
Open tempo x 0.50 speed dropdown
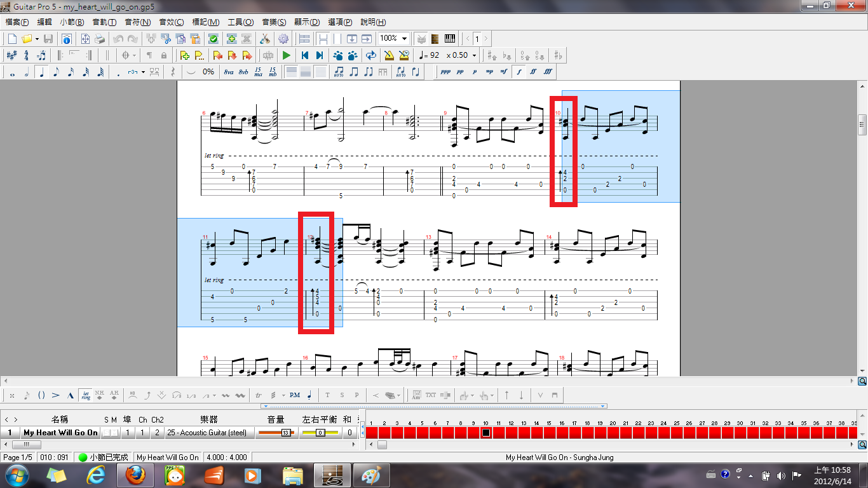point(474,55)
